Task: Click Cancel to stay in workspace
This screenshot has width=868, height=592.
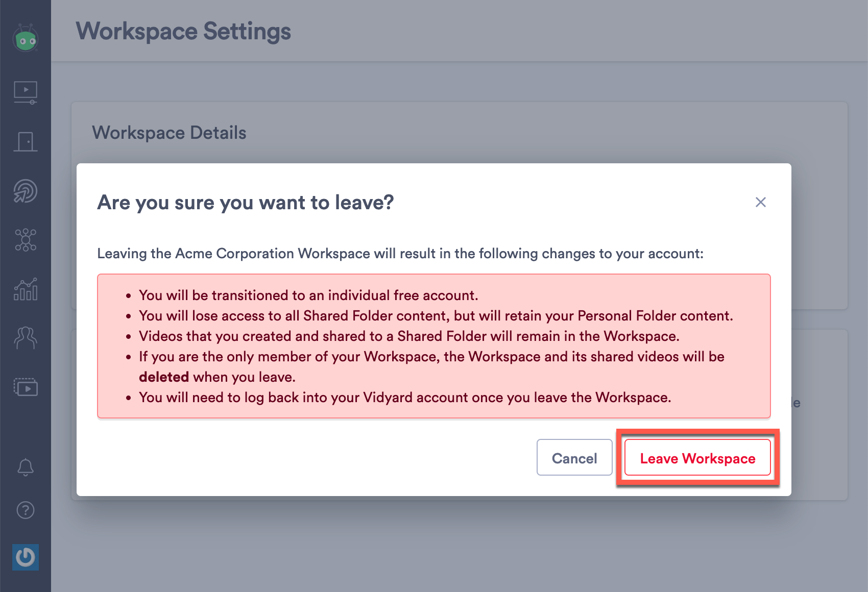Action: [574, 458]
